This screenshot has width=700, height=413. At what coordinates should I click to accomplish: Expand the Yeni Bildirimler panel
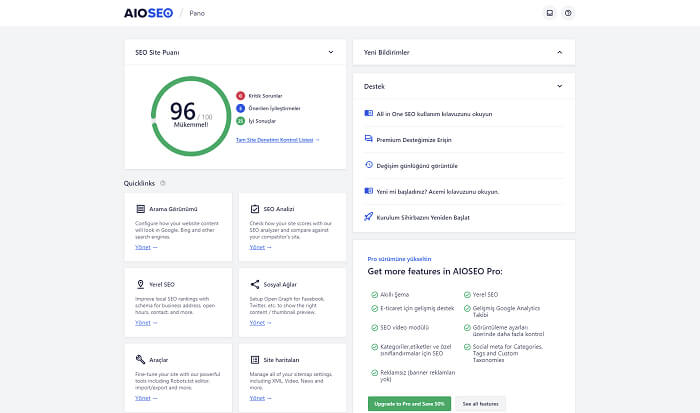pos(559,52)
